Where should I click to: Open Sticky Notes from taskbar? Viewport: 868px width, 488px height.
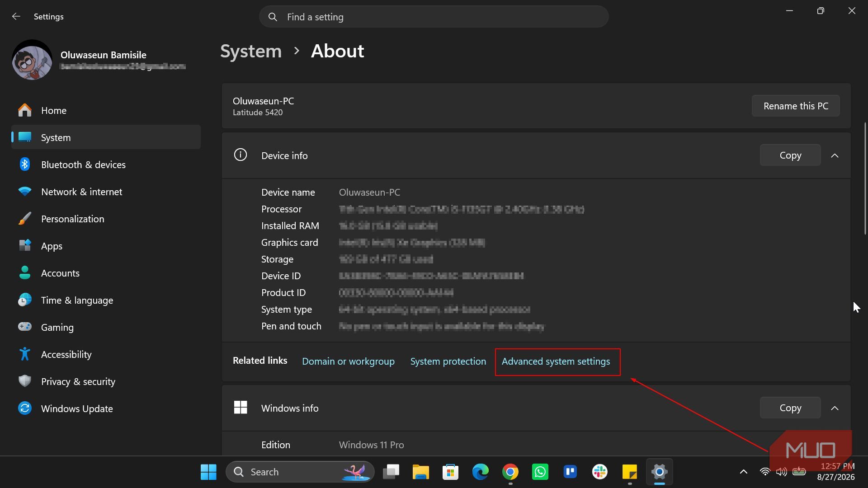(x=630, y=472)
